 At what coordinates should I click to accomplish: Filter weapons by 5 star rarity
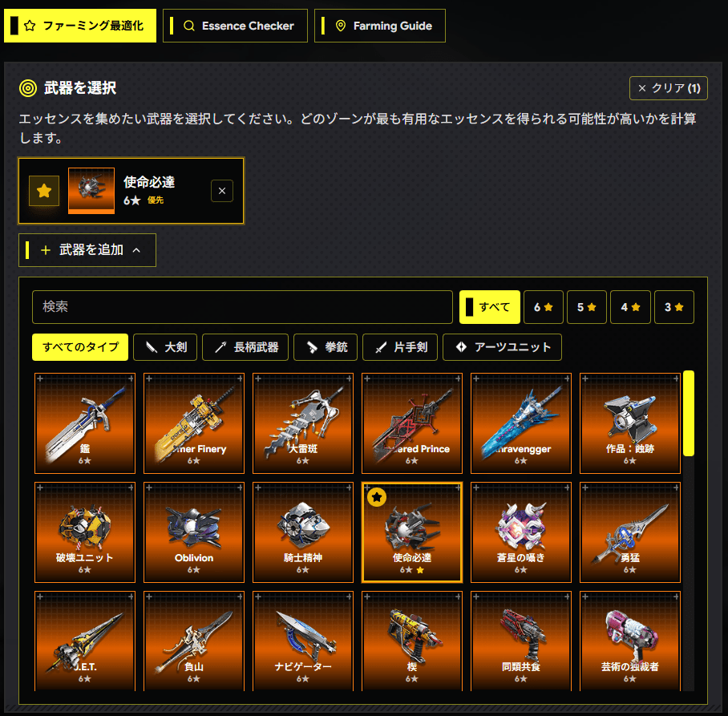point(587,307)
